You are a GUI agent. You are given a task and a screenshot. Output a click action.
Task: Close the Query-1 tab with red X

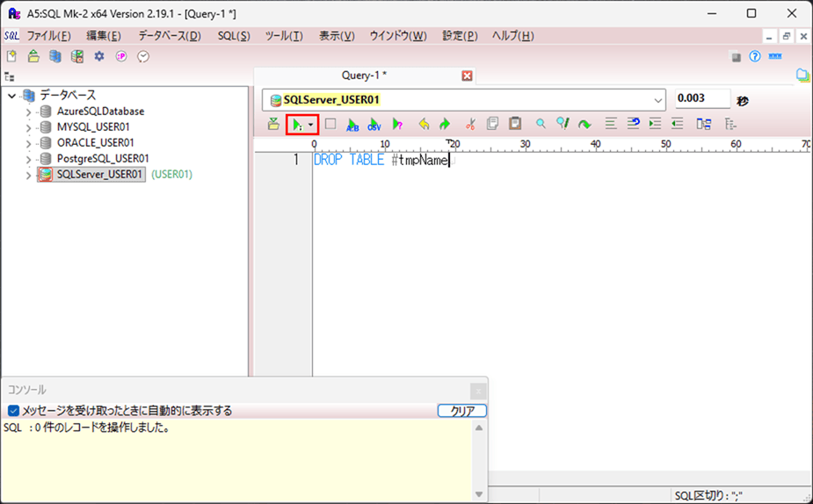click(468, 76)
